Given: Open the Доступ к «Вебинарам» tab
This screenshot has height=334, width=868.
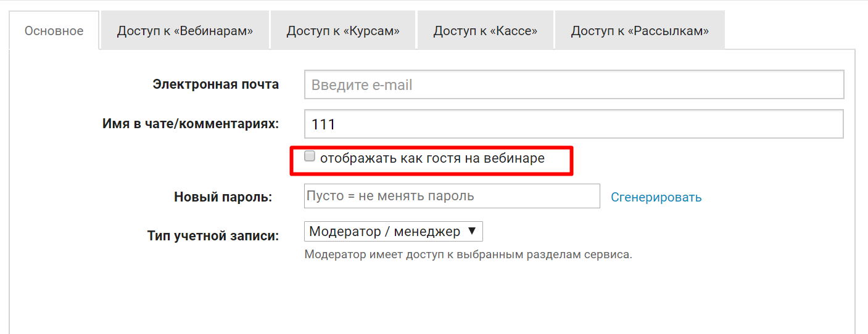Looking at the screenshot, I should (x=185, y=31).
